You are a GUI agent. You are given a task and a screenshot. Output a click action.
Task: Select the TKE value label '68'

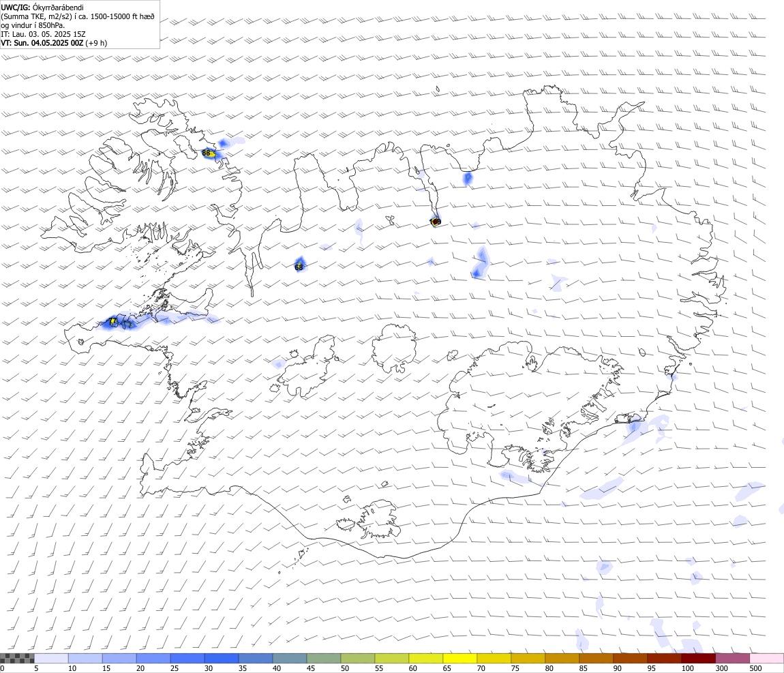click(299, 267)
